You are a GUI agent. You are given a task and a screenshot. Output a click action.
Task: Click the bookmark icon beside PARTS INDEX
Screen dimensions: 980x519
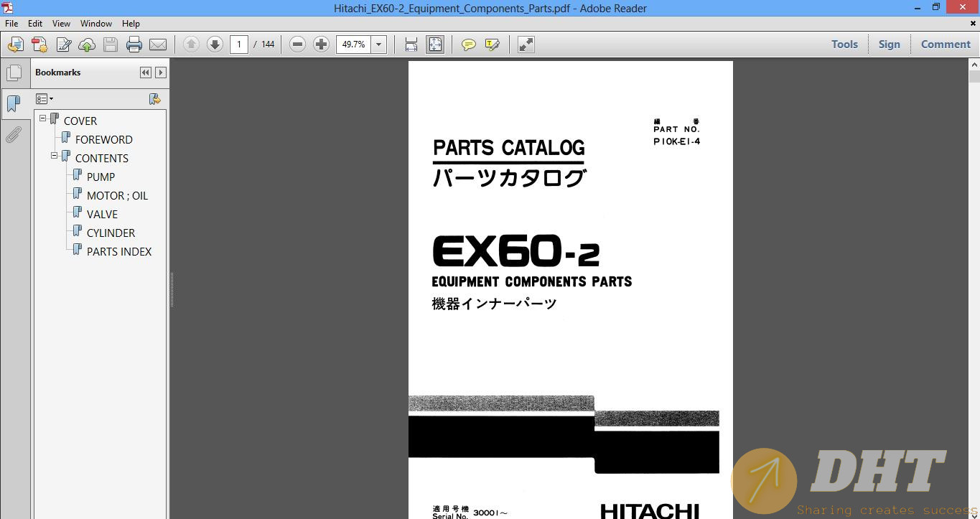pos(78,250)
